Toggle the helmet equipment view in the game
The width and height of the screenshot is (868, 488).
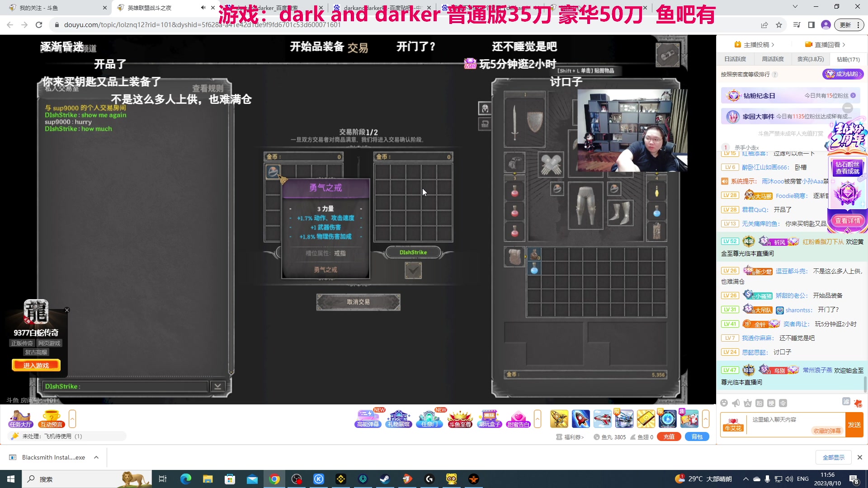485,108
